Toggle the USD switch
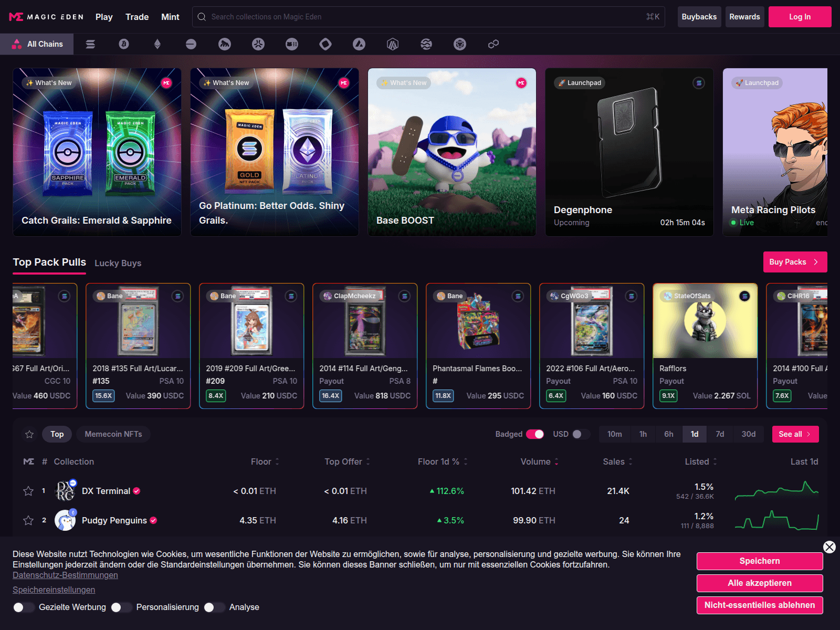The height and width of the screenshot is (630, 840). 581,434
